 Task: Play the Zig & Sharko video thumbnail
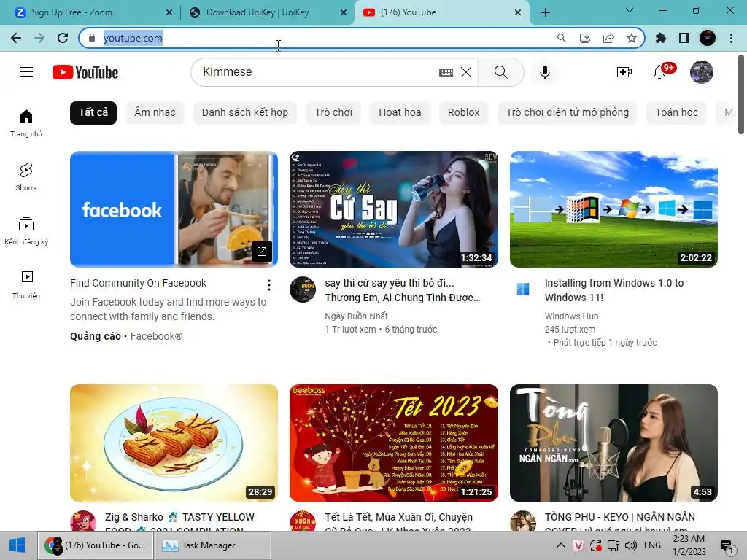pyautogui.click(x=174, y=443)
